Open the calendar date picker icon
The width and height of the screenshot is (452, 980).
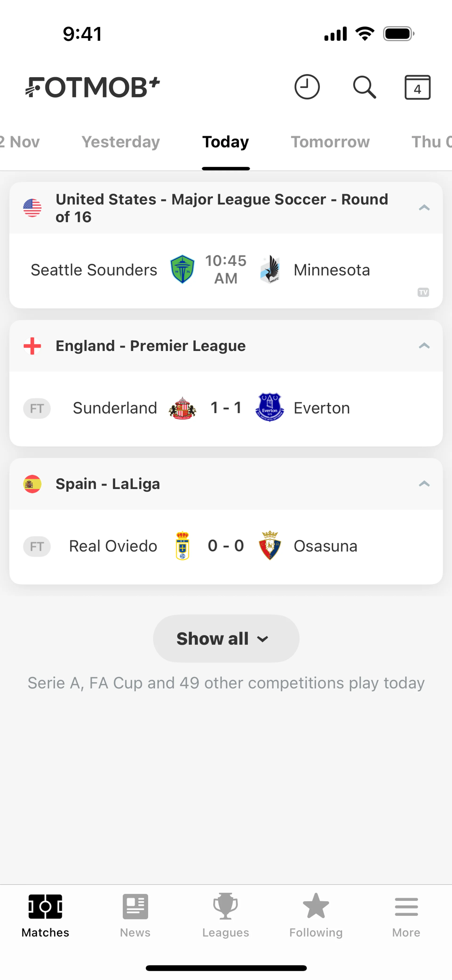[x=417, y=88]
